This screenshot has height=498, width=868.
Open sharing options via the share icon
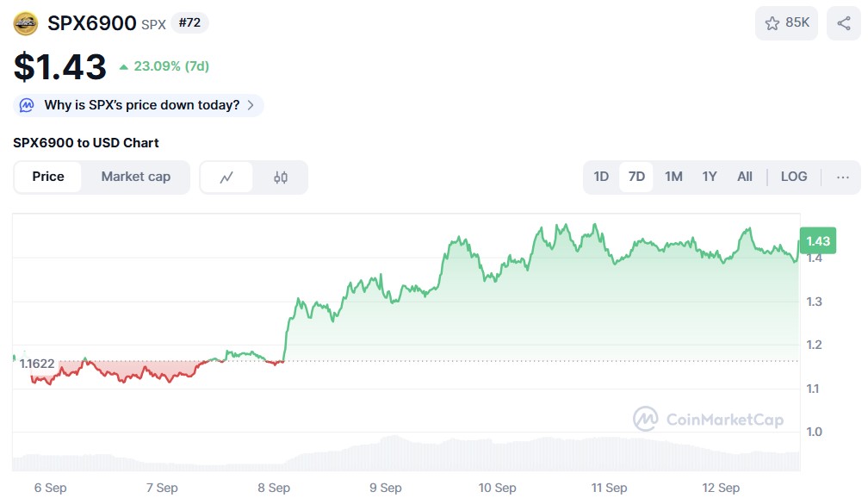(x=843, y=23)
